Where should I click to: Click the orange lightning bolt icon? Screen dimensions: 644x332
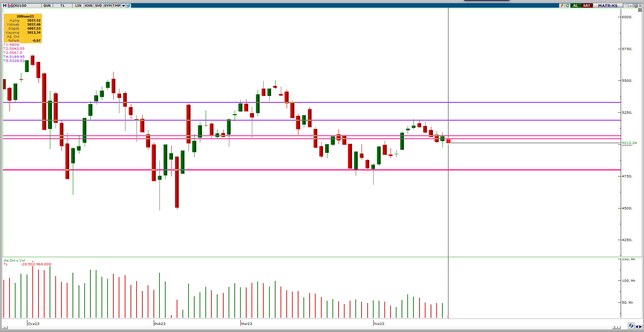tap(562, 6)
